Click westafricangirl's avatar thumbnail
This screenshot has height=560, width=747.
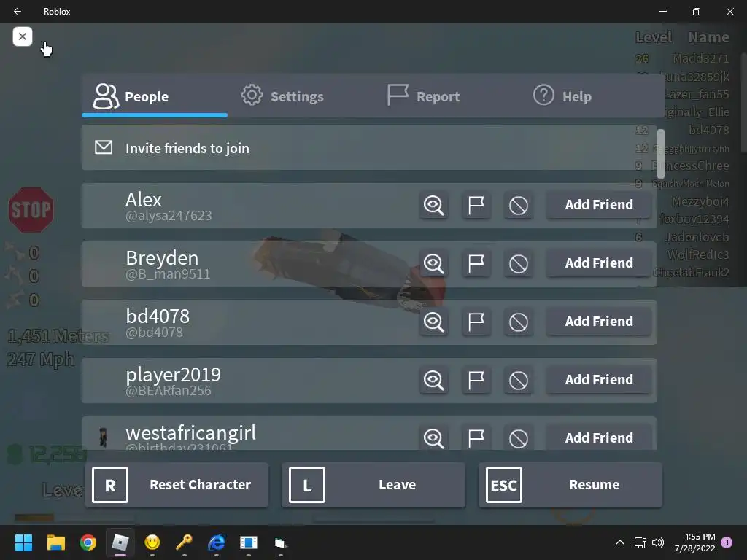pyautogui.click(x=104, y=437)
